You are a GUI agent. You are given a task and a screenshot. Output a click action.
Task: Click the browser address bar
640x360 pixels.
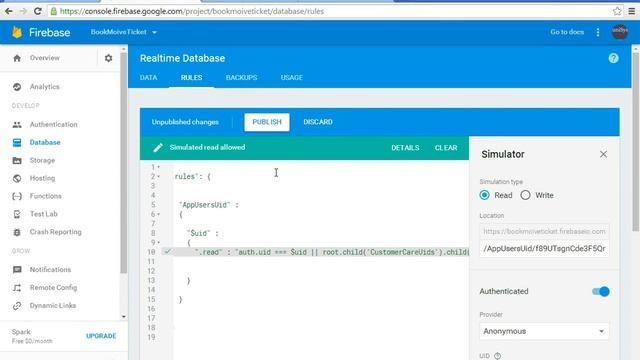331,11
